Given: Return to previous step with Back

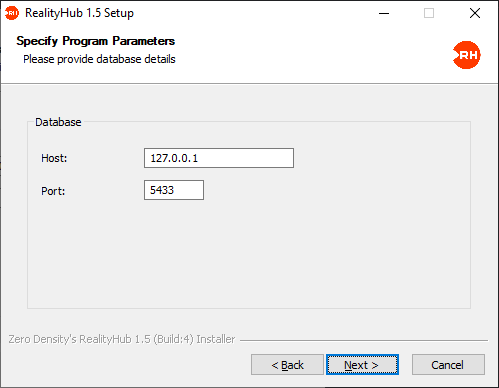Looking at the screenshot, I should (287, 365).
